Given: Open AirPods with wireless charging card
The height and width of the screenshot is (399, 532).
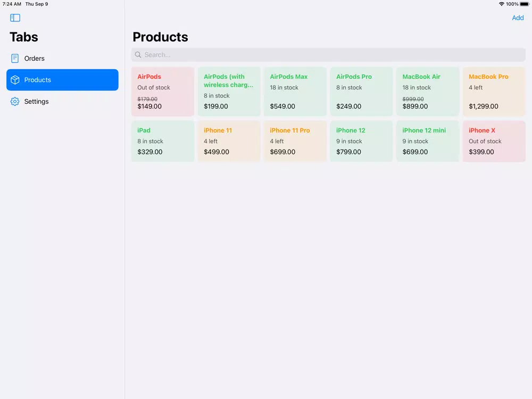Looking at the screenshot, I should [x=229, y=92].
